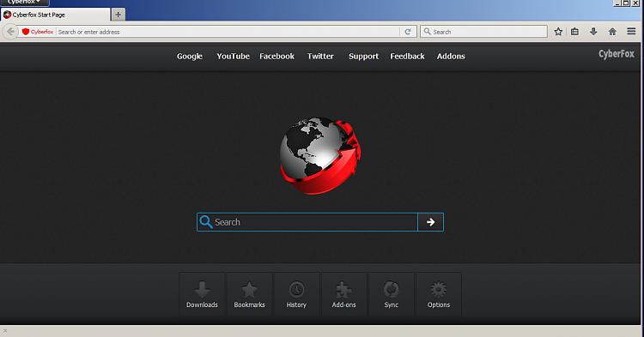Close the bottom status bar with X

tap(5, 331)
